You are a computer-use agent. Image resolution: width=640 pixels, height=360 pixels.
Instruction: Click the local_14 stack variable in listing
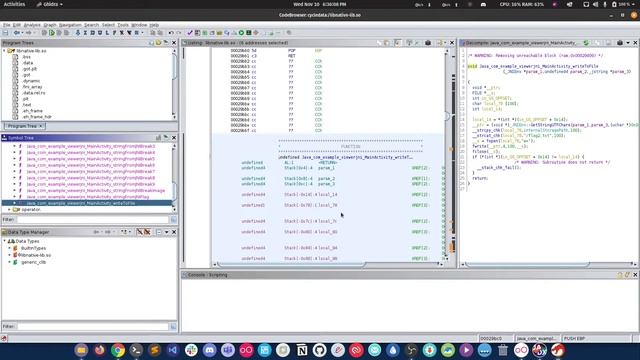328,195
